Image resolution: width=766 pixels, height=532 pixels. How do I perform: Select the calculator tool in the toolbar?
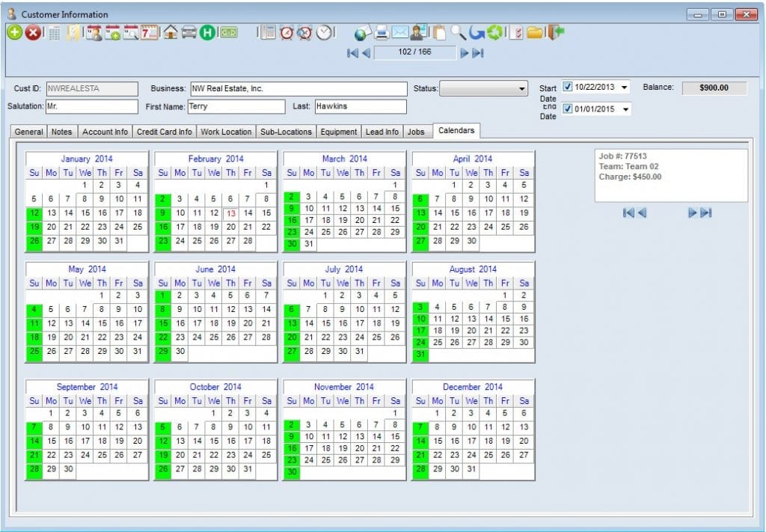coord(54,33)
